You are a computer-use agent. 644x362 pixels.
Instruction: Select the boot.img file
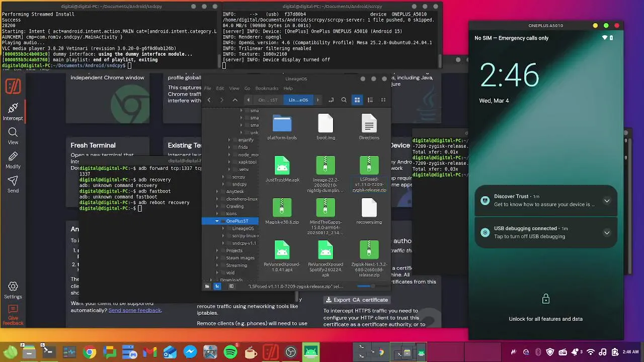(326, 127)
